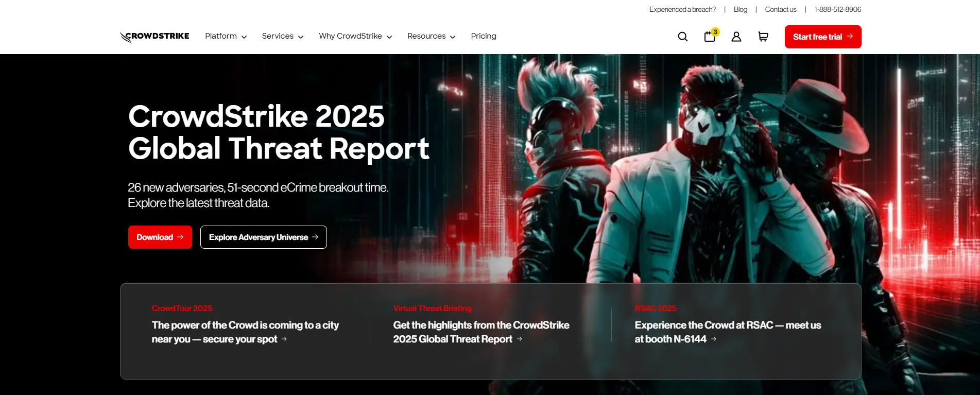Click the CrowdTour 2025 label
980x395 pixels.
(x=182, y=308)
